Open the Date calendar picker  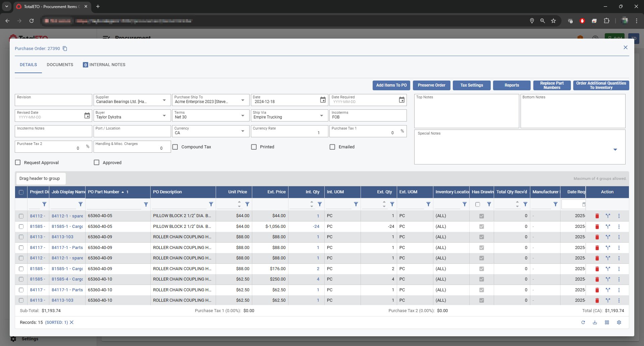click(x=323, y=100)
